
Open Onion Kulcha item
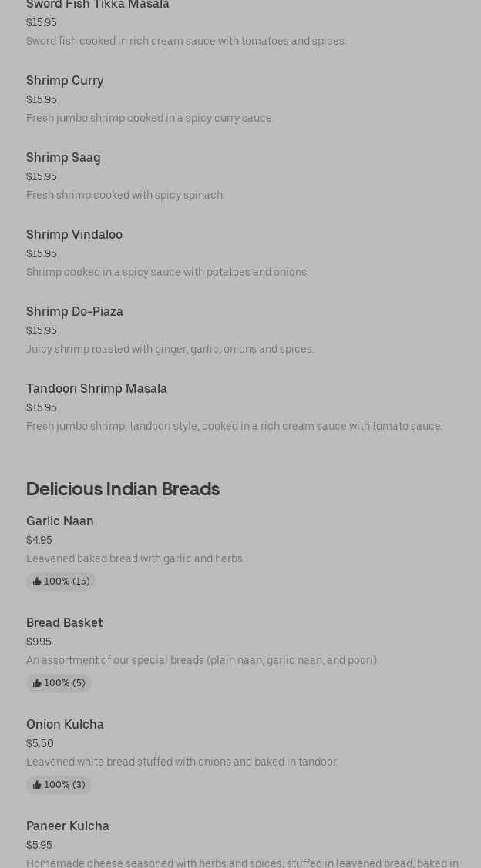coord(65,725)
